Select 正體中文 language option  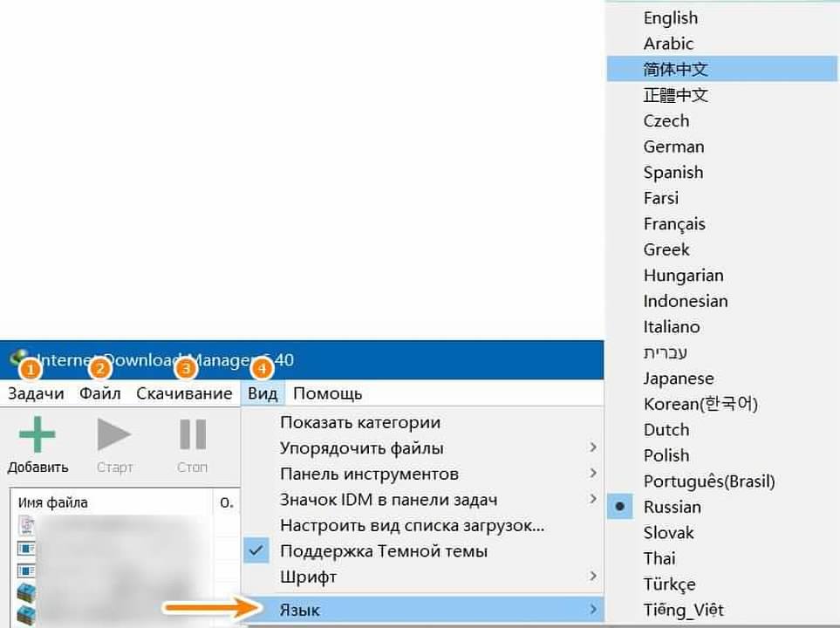[x=722, y=95]
